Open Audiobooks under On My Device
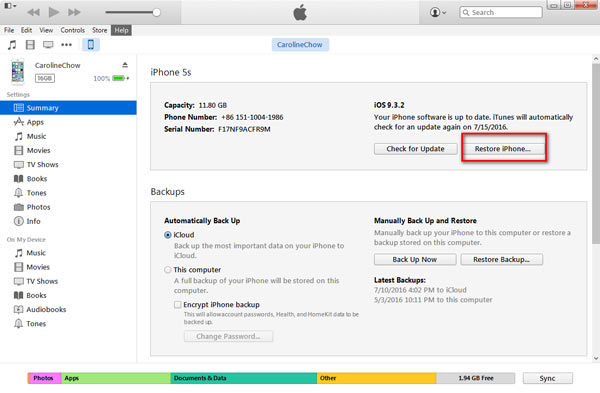The width and height of the screenshot is (600, 393). pos(68,310)
